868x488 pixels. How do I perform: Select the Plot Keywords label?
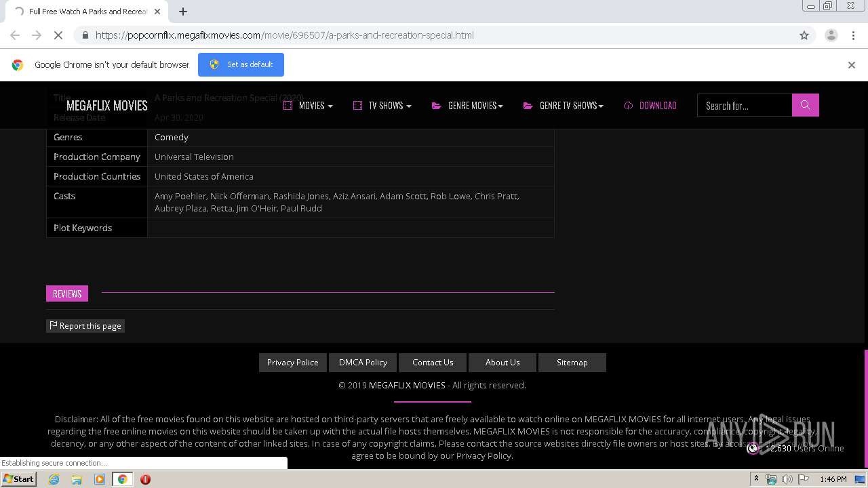coord(83,228)
